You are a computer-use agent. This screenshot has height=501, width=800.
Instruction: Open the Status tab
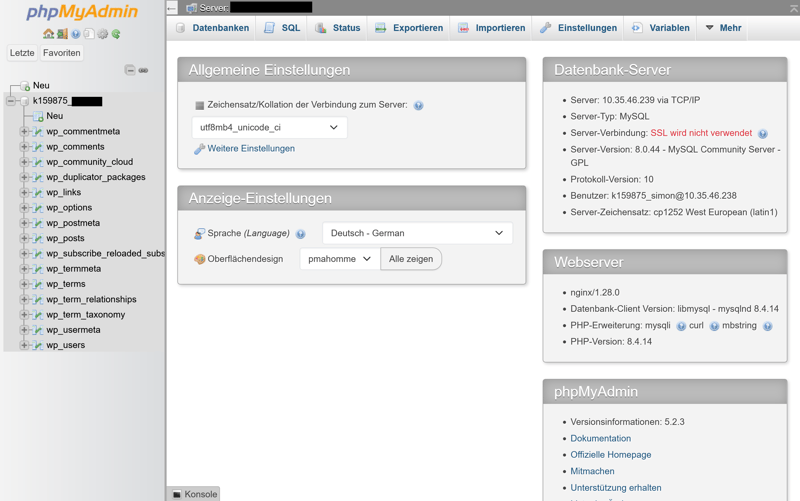(338, 28)
